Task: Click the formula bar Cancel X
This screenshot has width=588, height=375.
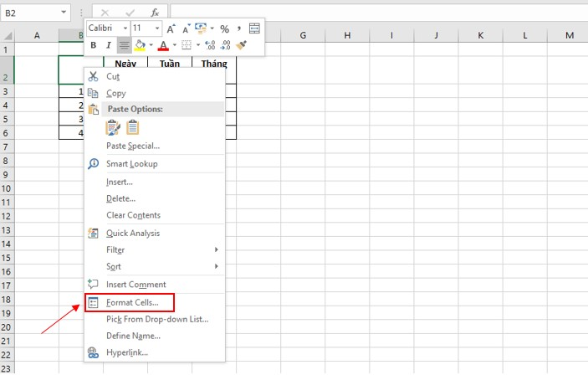Action: coord(105,13)
